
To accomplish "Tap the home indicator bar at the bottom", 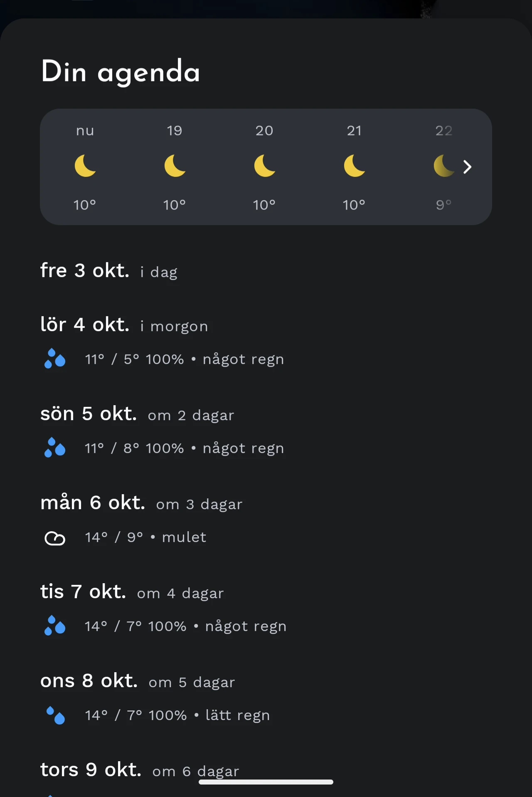I will (x=266, y=782).
